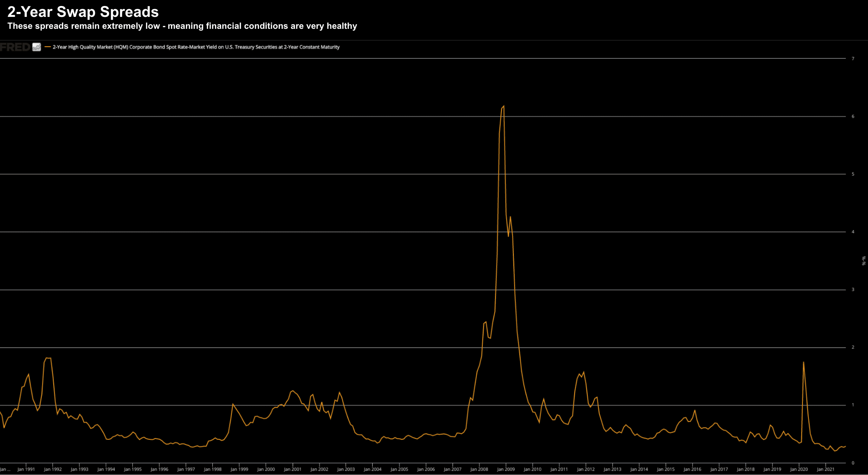Click the orange legend line swatch

click(x=48, y=47)
